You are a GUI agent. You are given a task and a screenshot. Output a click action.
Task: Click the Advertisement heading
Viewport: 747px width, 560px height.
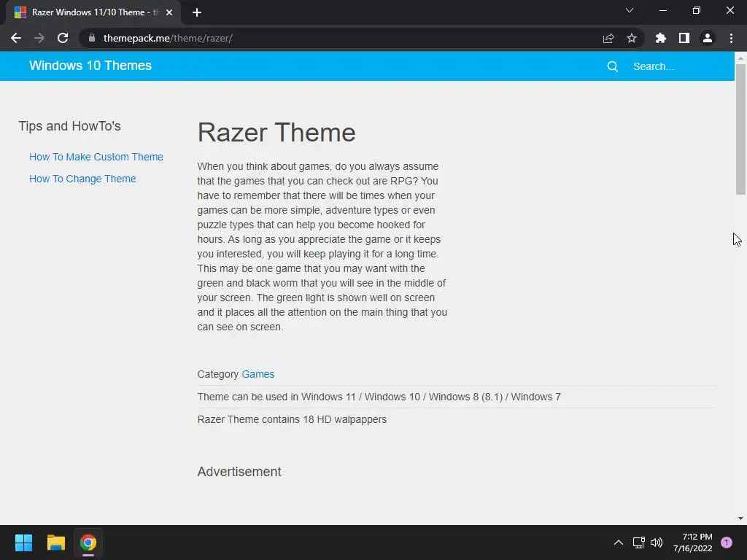pyautogui.click(x=239, y=472)
